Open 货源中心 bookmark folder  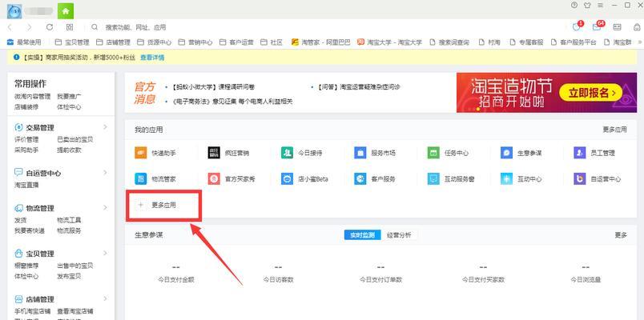(x=154, y=42)
